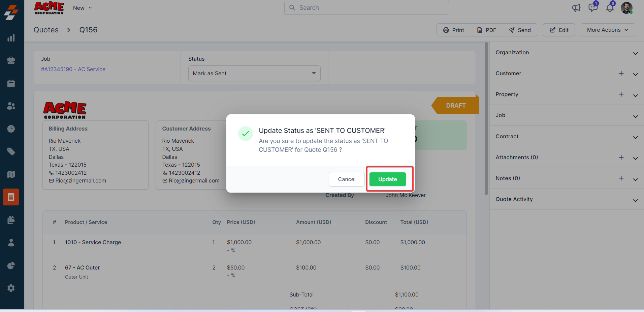Add a new Customer with plus icon
This screenshot has height=312, width=644.
[621, 73]
